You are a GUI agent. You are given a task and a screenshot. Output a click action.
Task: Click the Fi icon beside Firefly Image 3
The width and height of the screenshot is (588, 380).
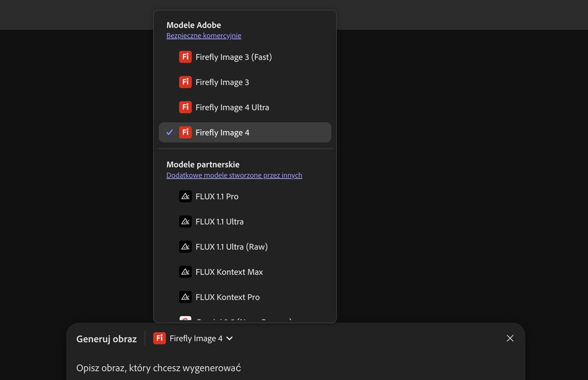pyautogui.click(x=185, y=82)
